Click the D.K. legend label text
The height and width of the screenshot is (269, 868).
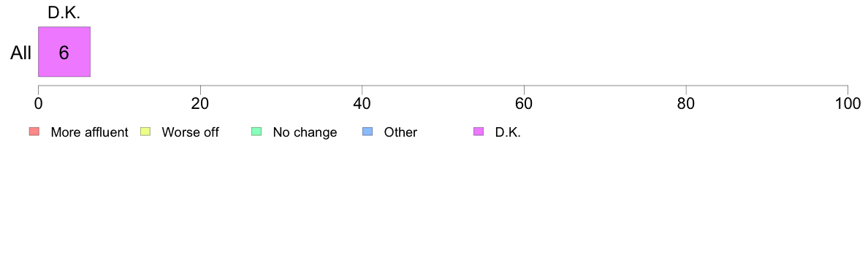tap(509, 132)
